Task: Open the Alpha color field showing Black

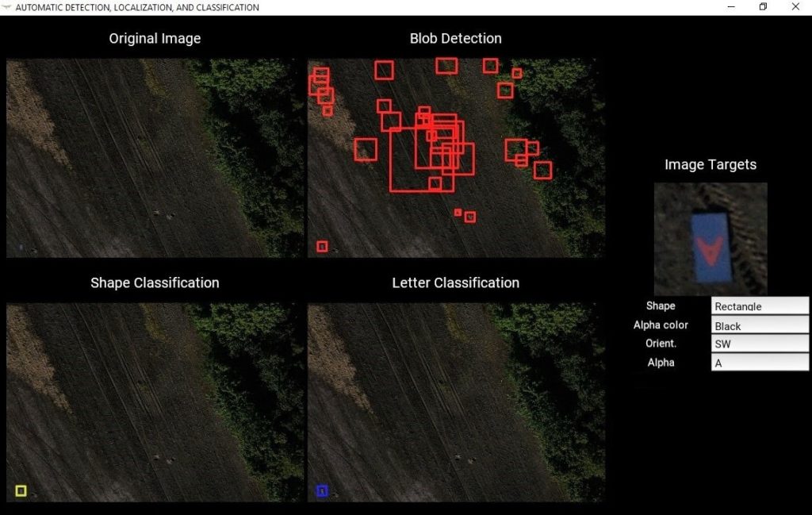Action: 759,325
